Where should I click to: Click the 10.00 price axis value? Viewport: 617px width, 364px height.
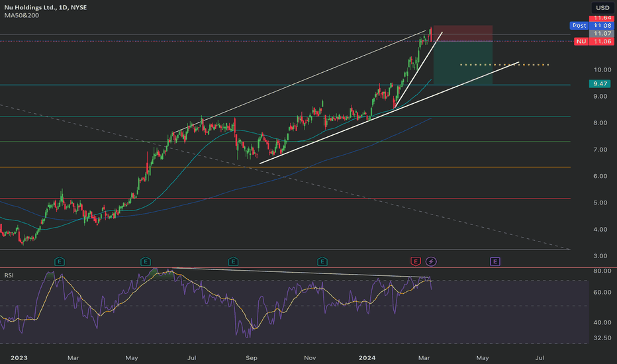point(603,69)
